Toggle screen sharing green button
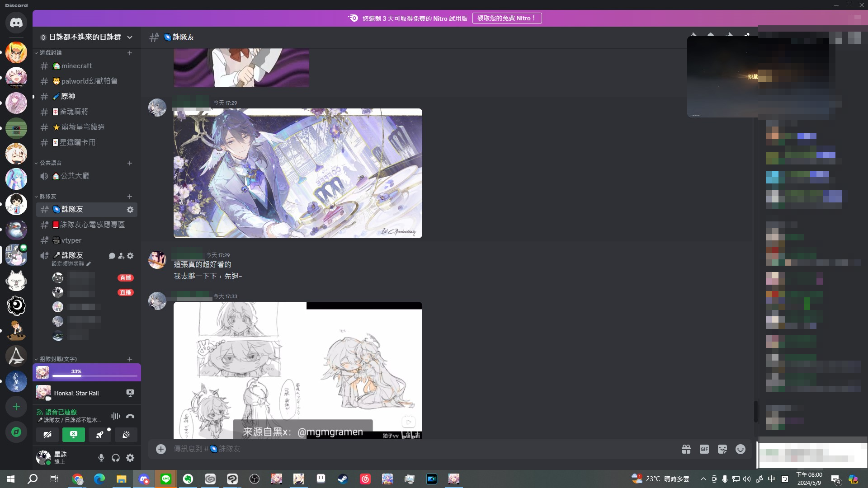 point(74,435)
